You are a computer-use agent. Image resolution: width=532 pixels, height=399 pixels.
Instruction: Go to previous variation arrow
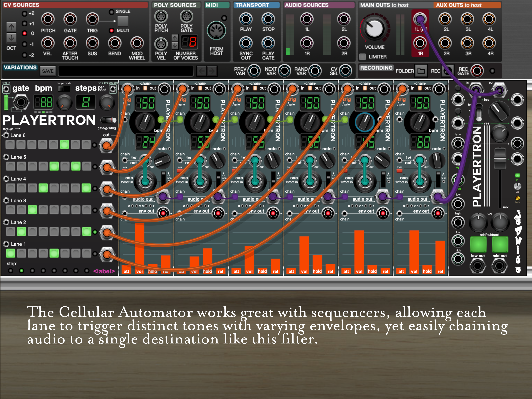tap(202, 71)
